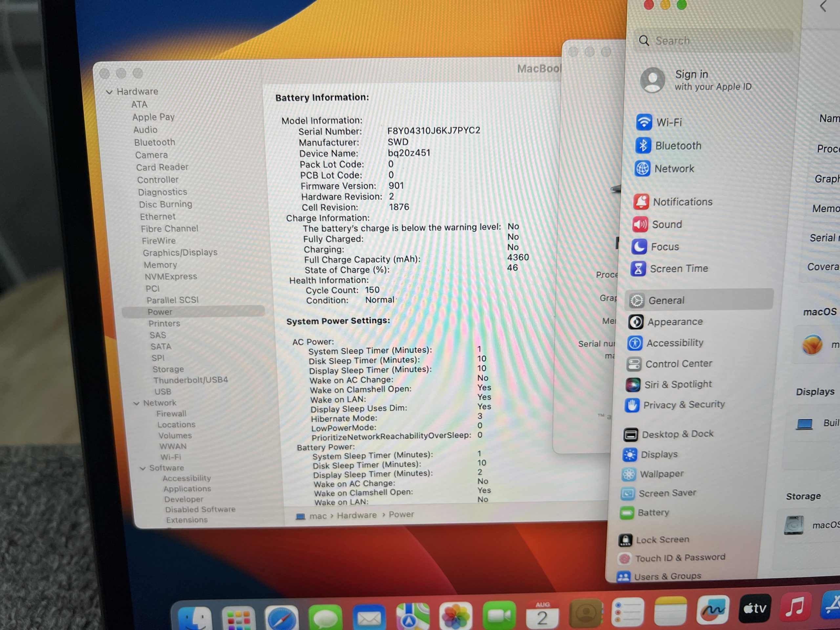Select Firewall under Network

click(171, 413)
